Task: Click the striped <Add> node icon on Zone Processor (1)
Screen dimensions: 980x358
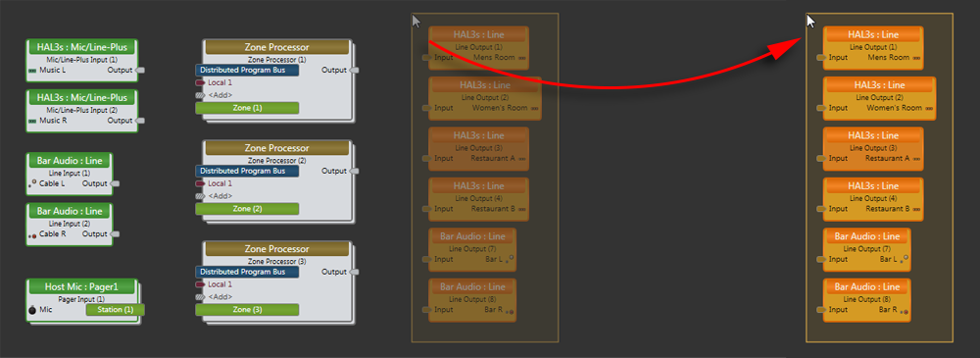Action: 200,95
